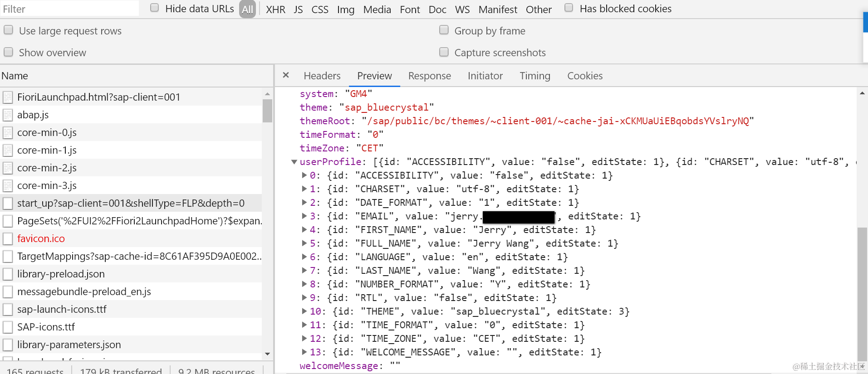Expand item 4 FIRST_NAME entry
868x374 pixels.
tap(304, 229)
